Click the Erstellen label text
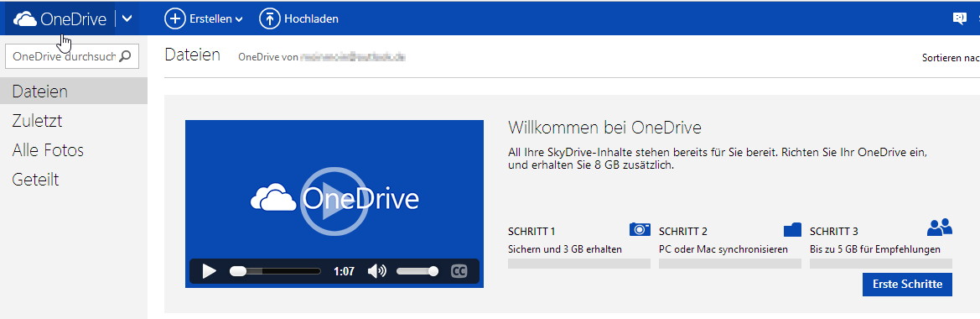The height and width of the screenshot is (319, 980). [211, 18]
